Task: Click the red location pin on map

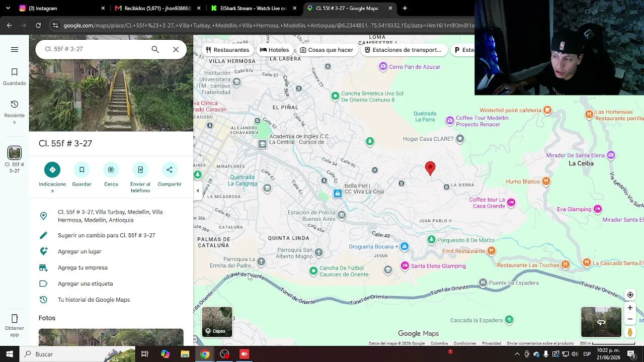Action: [x=430, y=168]
